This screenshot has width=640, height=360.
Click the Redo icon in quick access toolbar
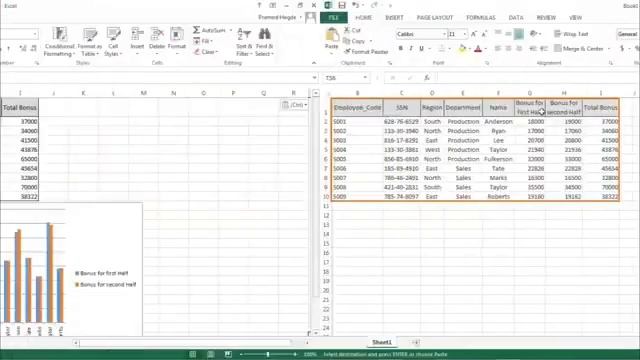pyautogui.click(x=374, y=5)
